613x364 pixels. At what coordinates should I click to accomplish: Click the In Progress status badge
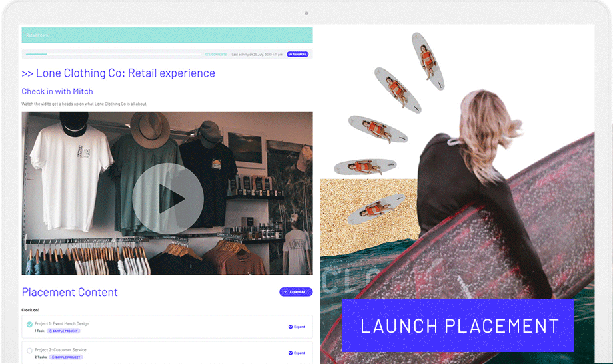pos(298,55)
